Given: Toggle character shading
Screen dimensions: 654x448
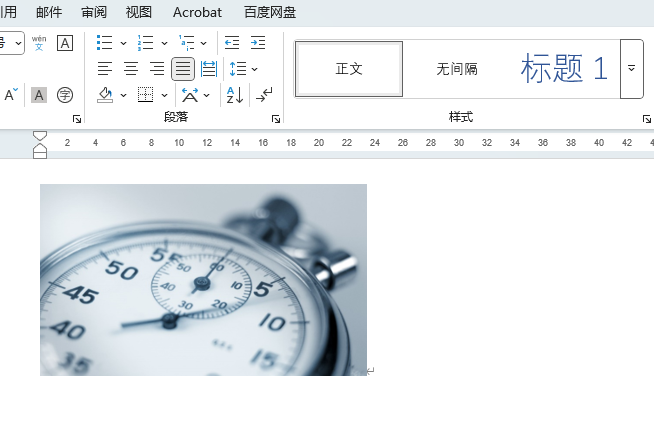Looking at the screenshot, I should click(x=39, y=95).
